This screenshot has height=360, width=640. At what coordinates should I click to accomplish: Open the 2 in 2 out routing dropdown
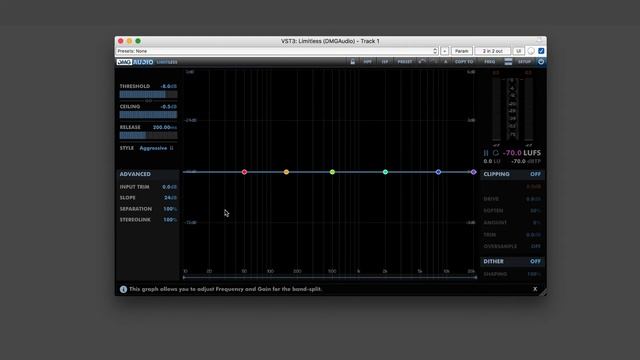[493, 51]
